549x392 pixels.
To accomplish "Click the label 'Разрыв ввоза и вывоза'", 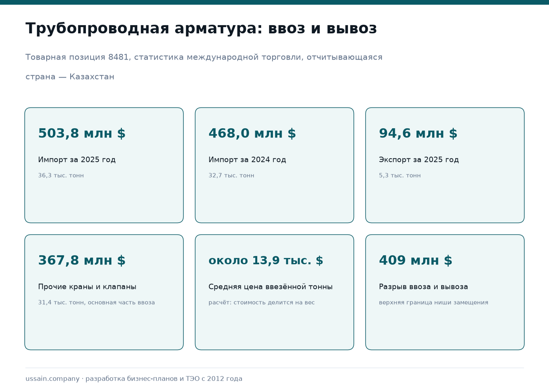I will click(x=423, y=287).
